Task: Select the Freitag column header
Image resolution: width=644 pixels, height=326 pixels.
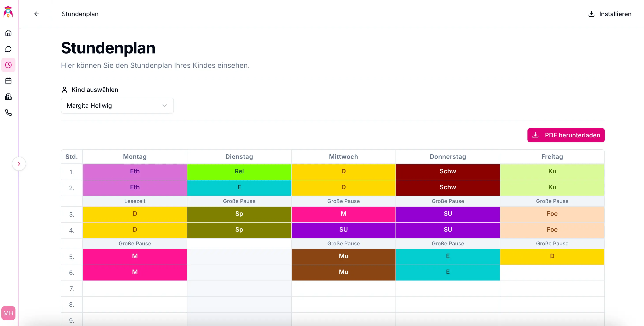Action: tap(552, 157)
